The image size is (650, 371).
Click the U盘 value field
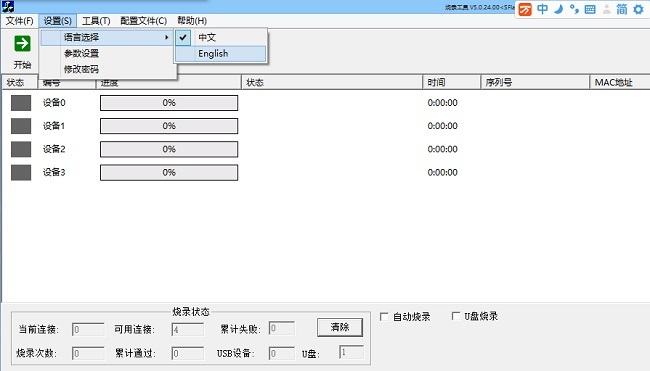click(352, 352)
